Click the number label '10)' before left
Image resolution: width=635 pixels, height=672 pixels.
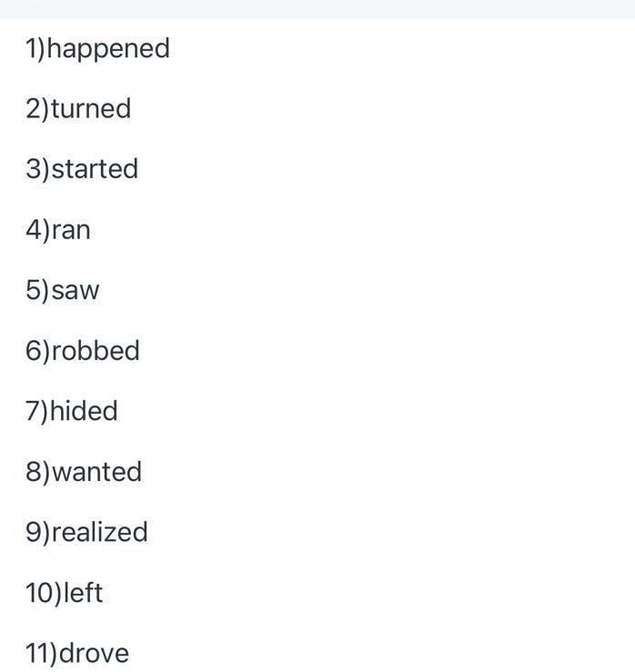click(43, 593)
